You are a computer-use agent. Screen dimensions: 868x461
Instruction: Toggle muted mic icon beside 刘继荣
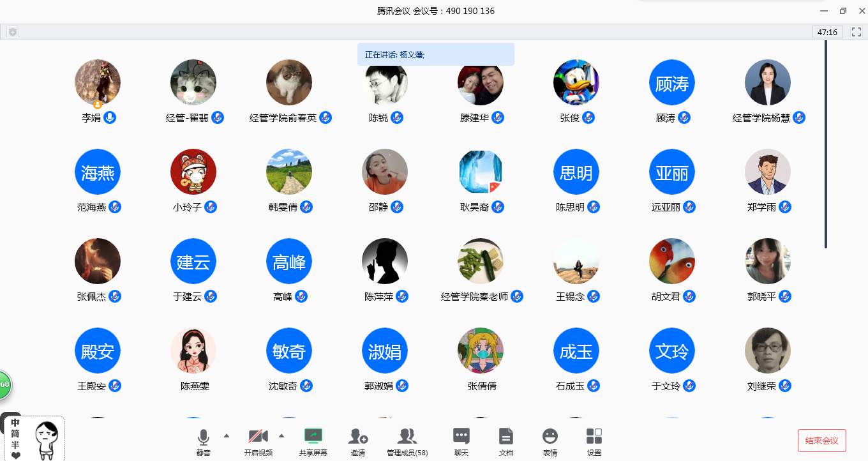point(785,386)
